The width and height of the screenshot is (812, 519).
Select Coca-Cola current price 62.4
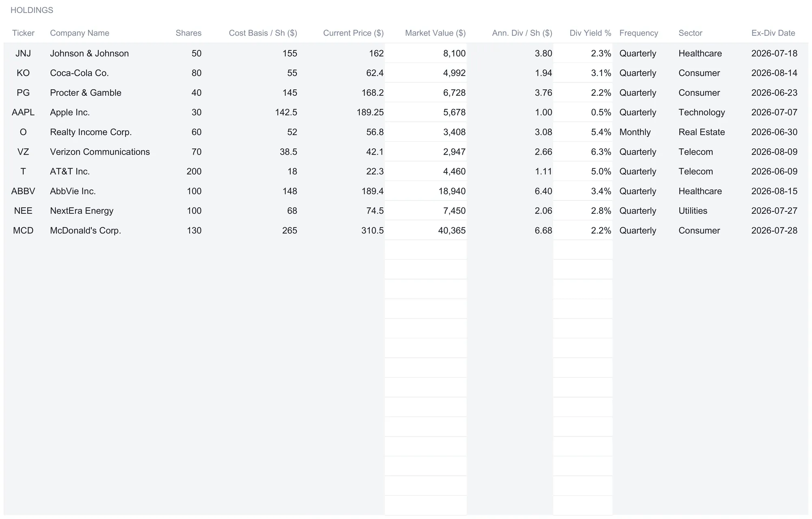342,73
